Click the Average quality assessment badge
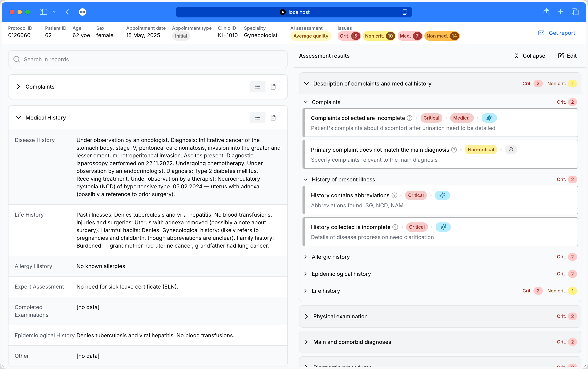The image size is (588, 369). pyautogui.click(x=311, y=36)
